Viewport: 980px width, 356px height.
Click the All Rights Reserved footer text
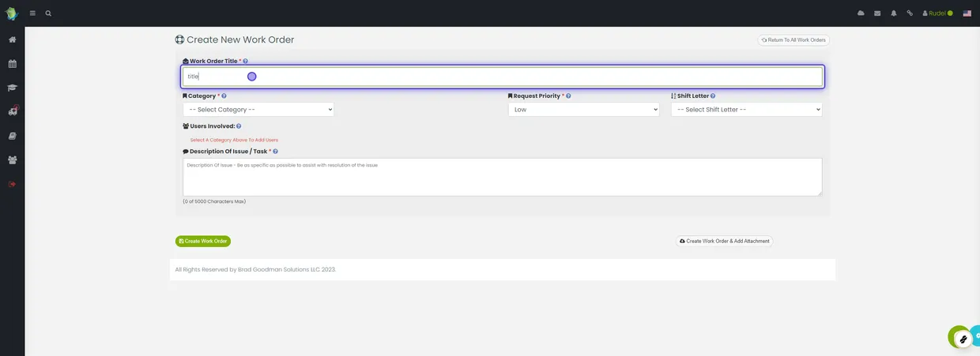pyautogui.click(x=255, y=269)
